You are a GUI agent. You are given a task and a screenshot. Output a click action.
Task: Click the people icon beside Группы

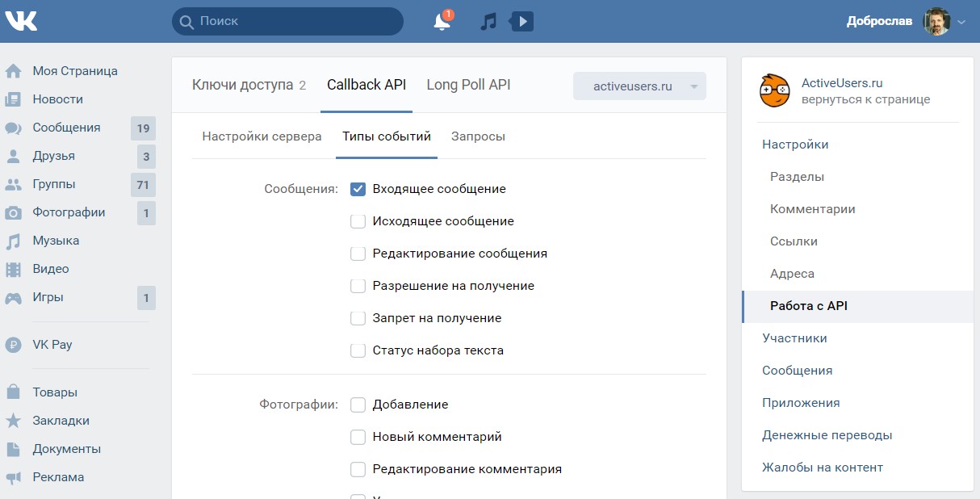point(14,184)
